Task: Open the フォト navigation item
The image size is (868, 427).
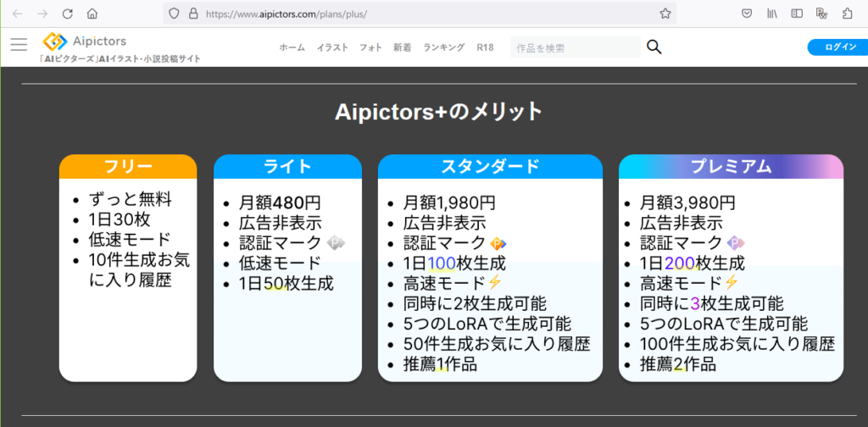Action: click(370, 47)
